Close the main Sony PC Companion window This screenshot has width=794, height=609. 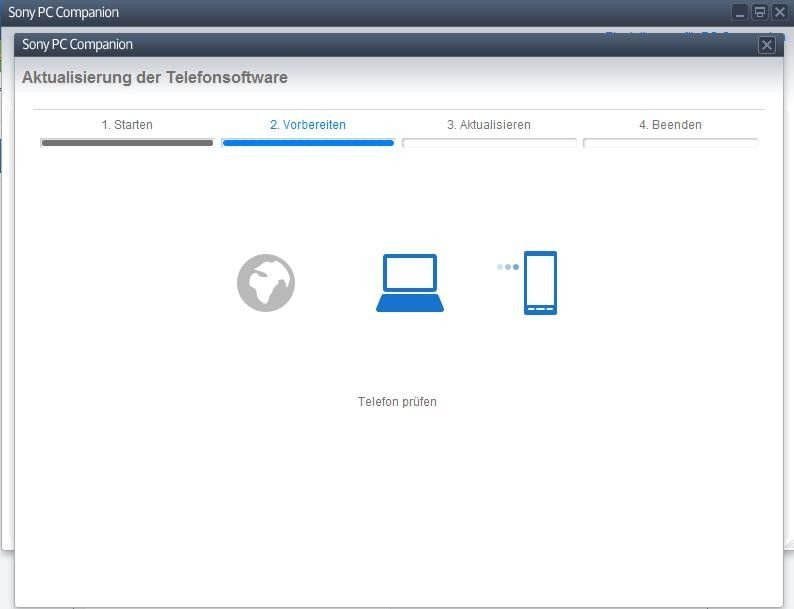point(780,12)
